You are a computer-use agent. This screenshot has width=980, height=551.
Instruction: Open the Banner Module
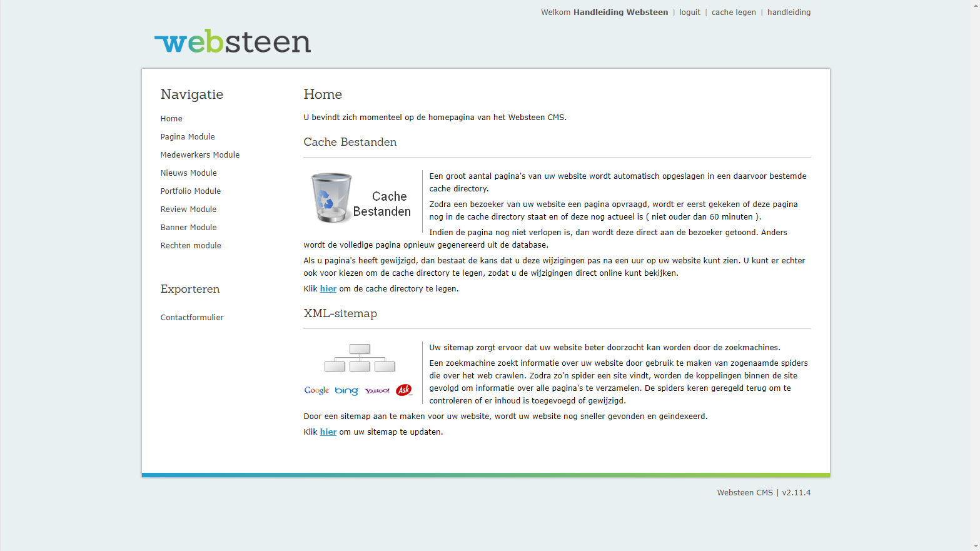189,228
